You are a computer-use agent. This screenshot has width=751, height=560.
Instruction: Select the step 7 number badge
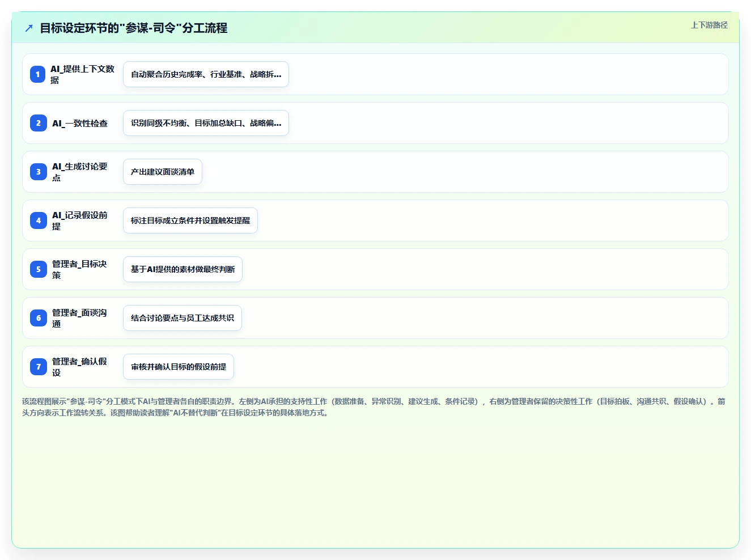pyautogui.click(x=39, y=367)
